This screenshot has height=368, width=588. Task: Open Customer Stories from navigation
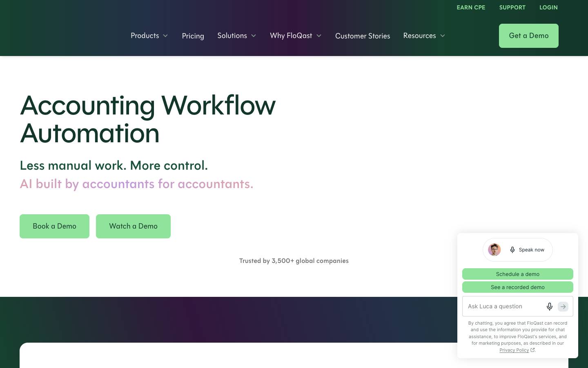click(x=363, y=36)
